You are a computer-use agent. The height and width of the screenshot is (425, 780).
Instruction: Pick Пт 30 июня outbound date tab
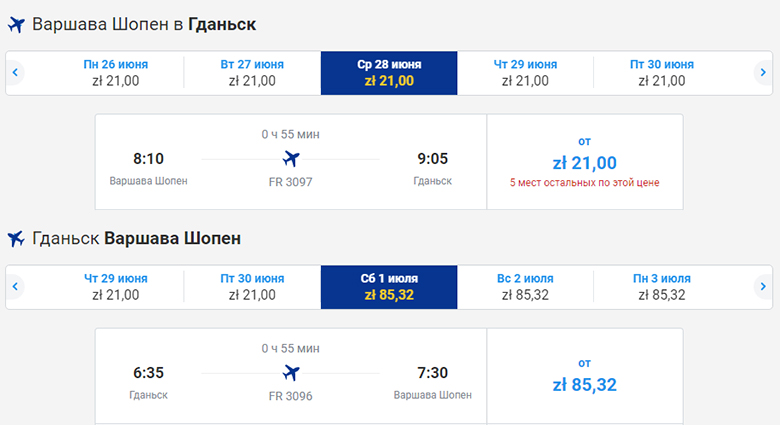coord(662,73)
